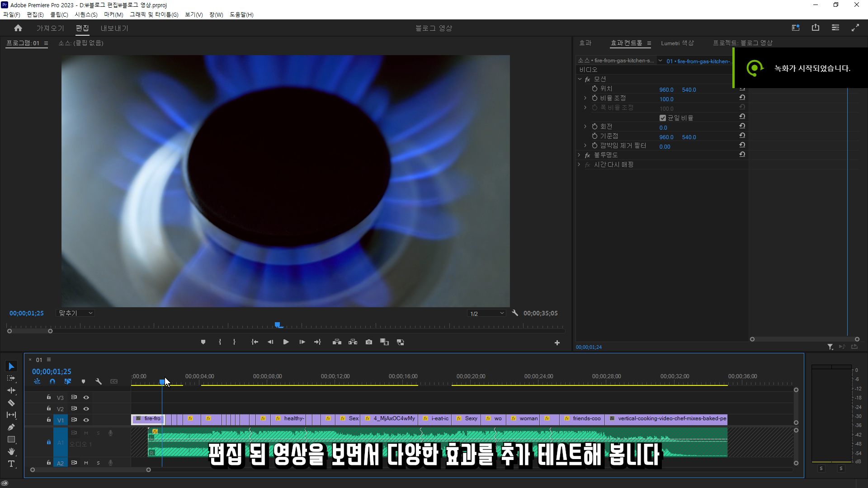Click the 비율 조정 value 100.0
868x488 pixels.
(x=666, y=99)
